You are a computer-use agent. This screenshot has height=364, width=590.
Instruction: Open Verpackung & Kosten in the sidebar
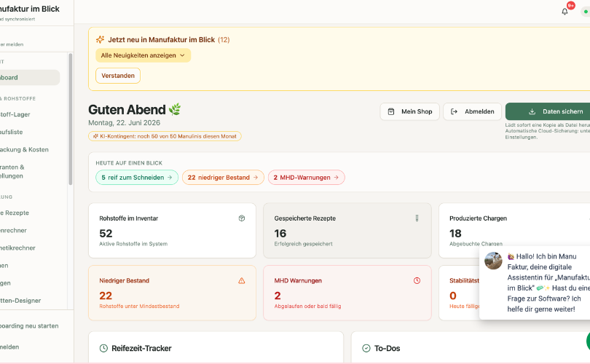click(x=29, y=150)
